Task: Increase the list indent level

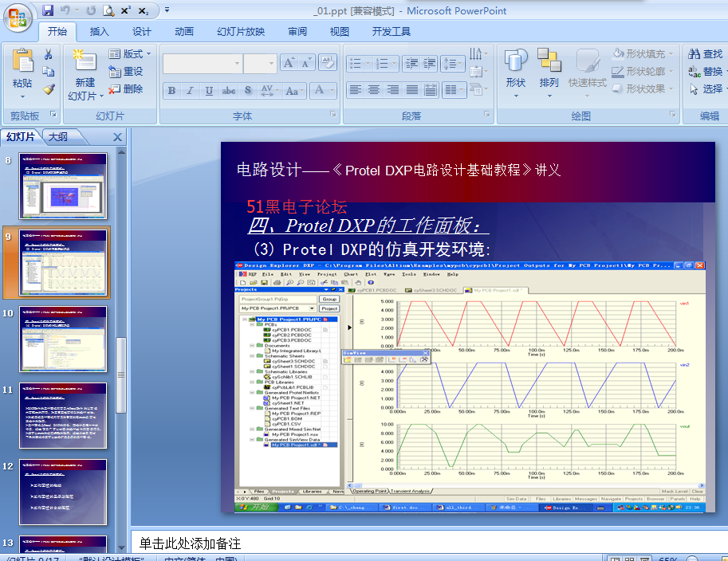Action: [x=430, y=63]
